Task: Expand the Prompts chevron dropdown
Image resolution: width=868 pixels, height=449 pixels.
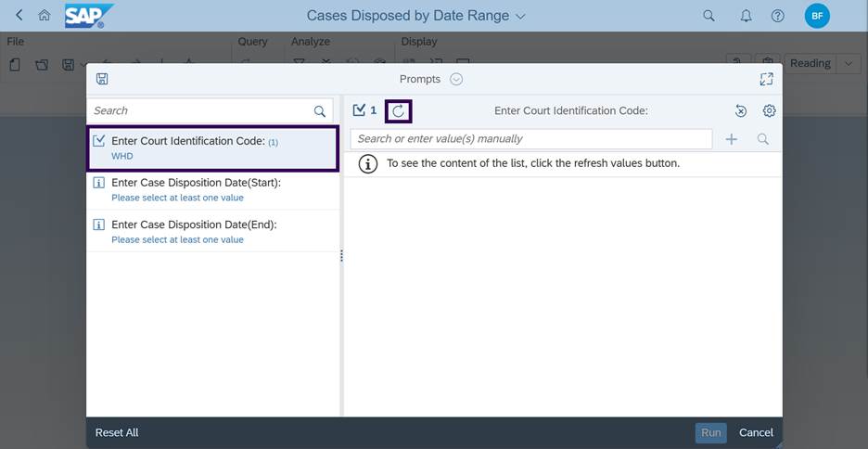Action: (456, 79)
